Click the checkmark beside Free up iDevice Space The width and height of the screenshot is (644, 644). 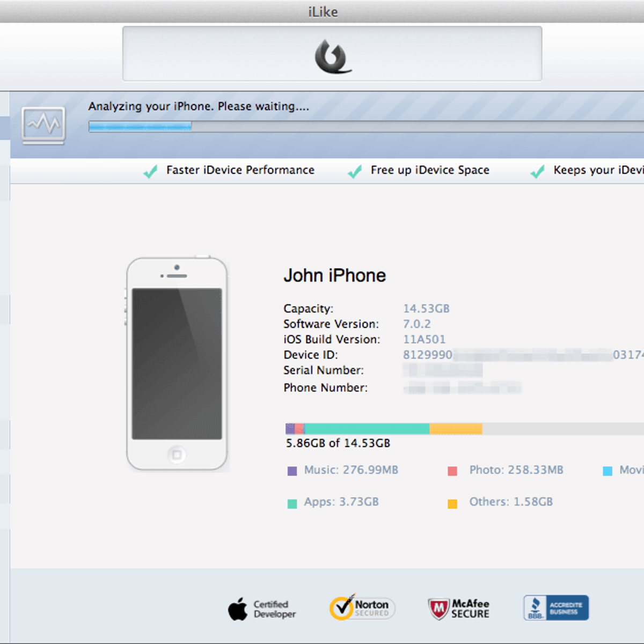pos(355,171)
